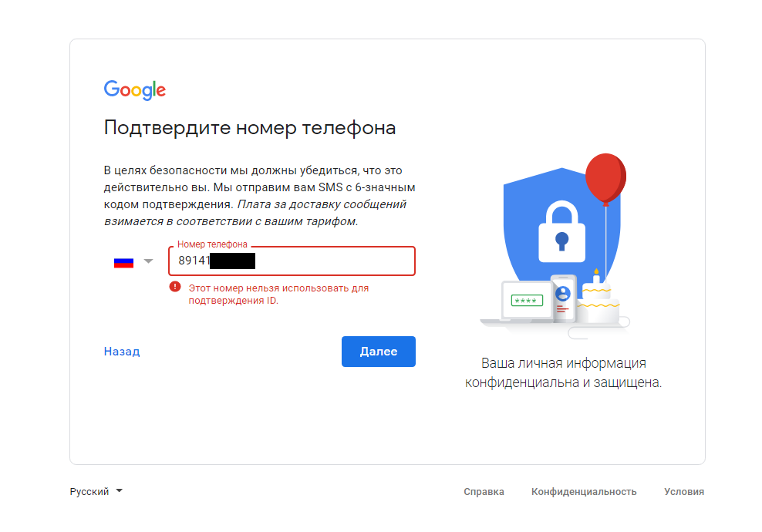Click the red error exclamation icon
Screen dimensions: 762x532
(175, 288)
